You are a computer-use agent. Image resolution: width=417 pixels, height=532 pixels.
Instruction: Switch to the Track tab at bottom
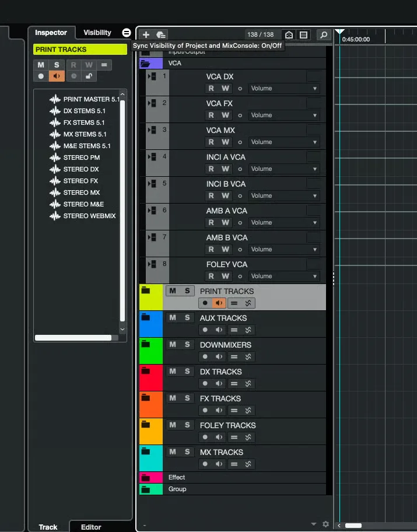(48, 527)
